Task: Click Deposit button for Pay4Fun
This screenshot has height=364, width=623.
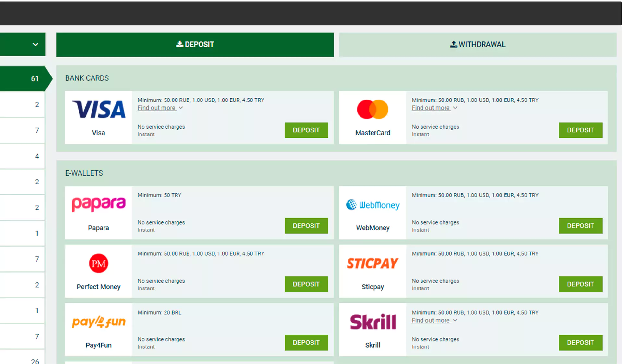Action: 306,342
